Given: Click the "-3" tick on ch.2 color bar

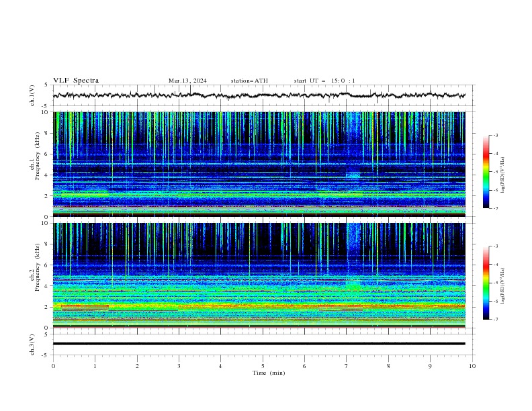Looking at the screenshot, I should 496,246.
